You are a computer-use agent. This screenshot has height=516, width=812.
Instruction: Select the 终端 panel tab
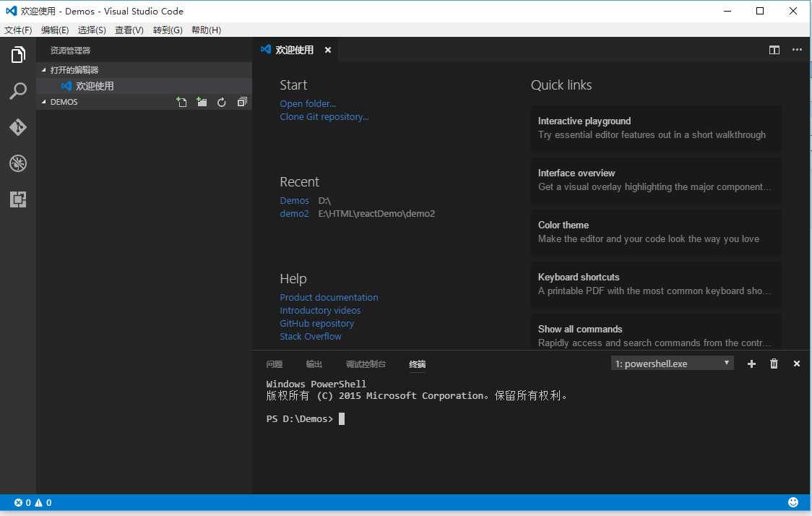418,364
